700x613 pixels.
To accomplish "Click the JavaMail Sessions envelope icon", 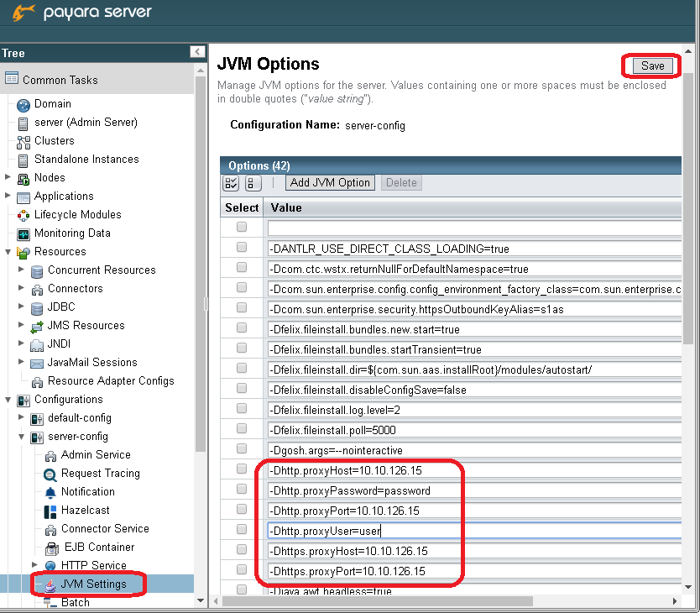I will (37, 364).
